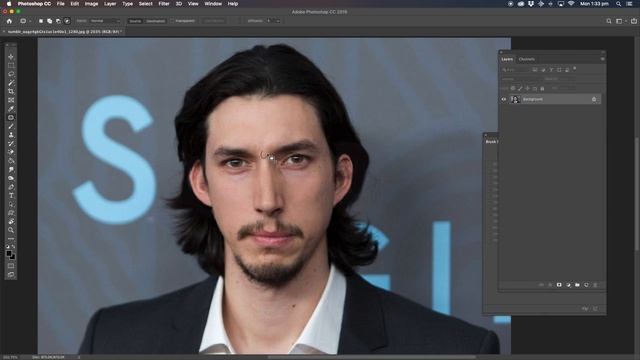Toggle lock position icon

click(528, 88)
